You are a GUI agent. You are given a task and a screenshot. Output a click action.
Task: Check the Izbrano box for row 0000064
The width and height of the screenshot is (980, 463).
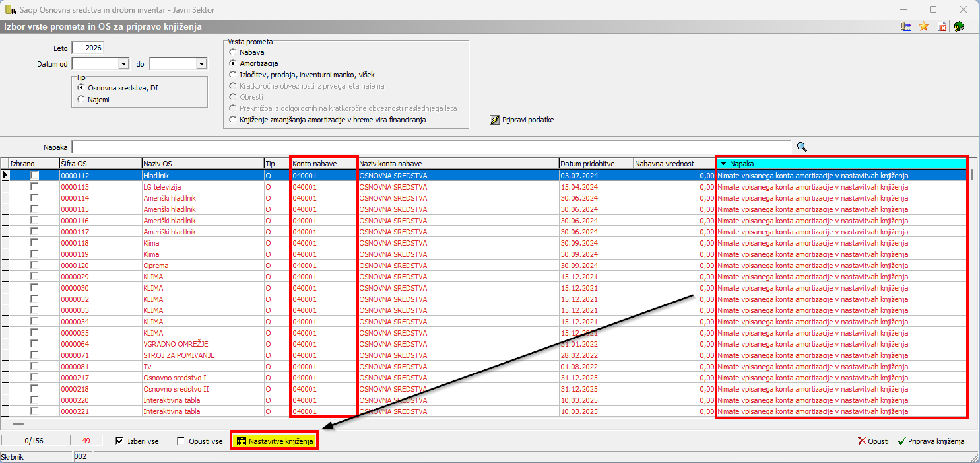(34, 344)
